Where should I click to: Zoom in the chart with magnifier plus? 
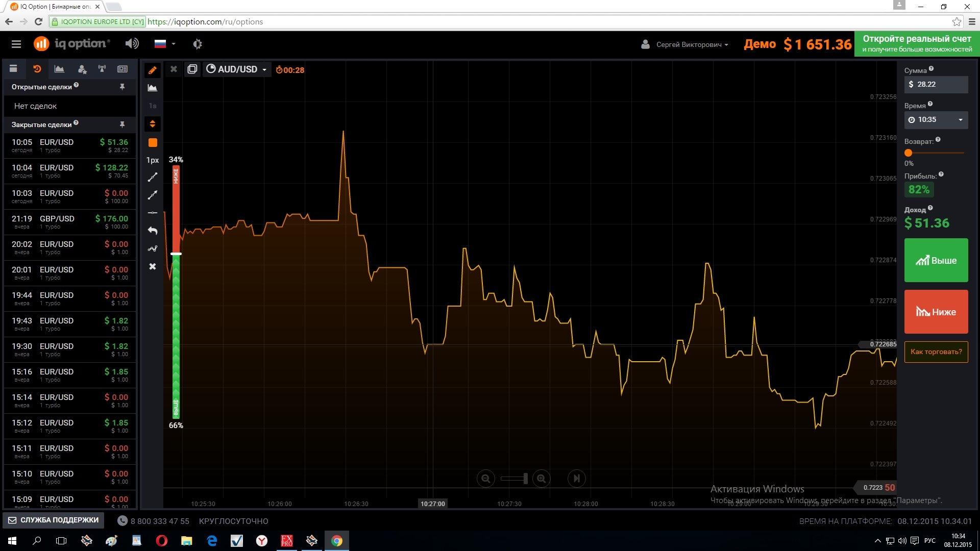[541, 479]
